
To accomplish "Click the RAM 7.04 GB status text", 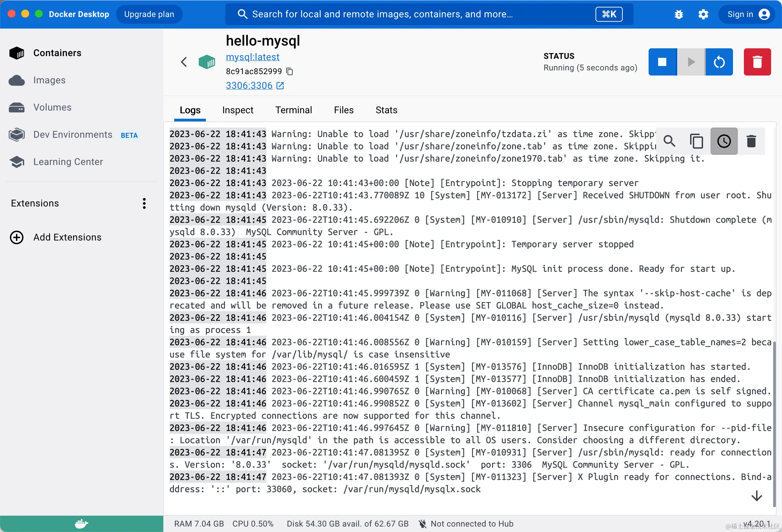I will 199,524.
